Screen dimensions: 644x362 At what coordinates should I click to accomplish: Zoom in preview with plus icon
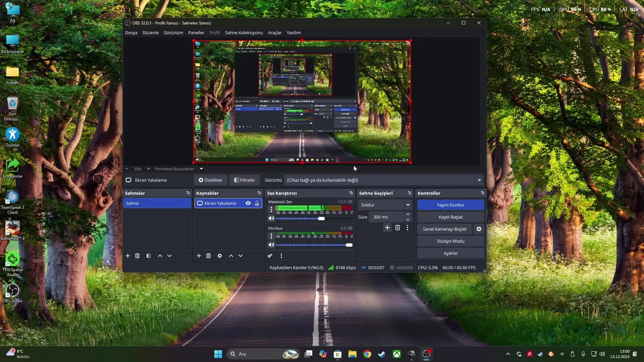[x=148, y=169]
